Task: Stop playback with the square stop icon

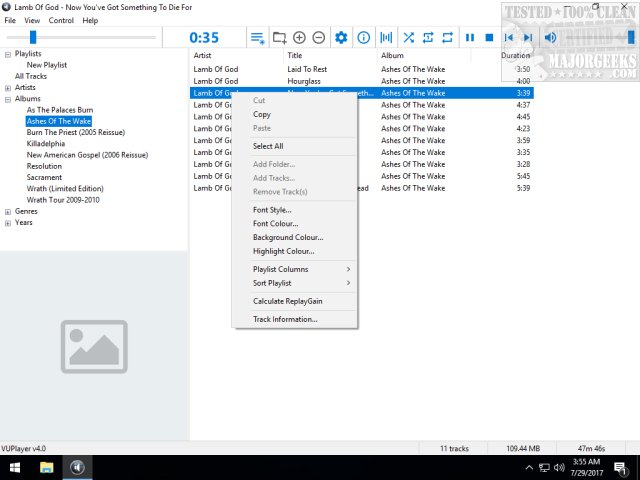Action: click(489, 37)
